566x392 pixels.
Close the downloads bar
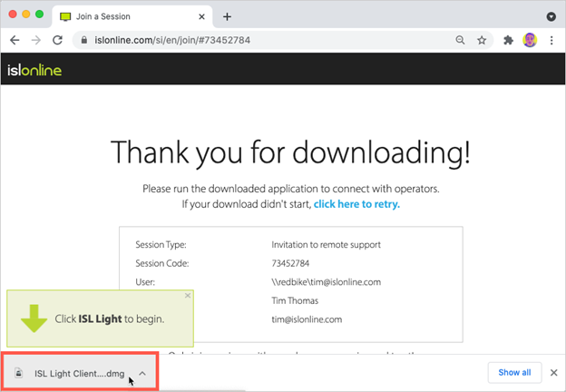[x=553, y=373]
